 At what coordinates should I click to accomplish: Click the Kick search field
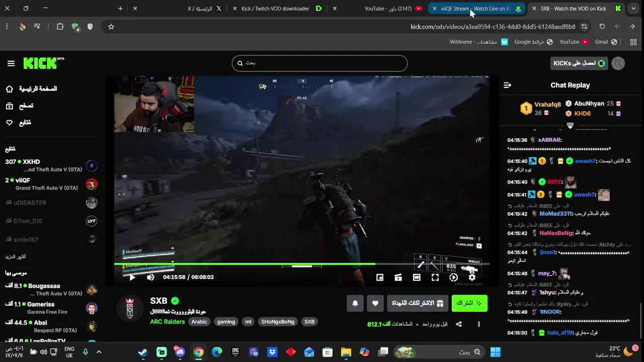click(319, 63)
